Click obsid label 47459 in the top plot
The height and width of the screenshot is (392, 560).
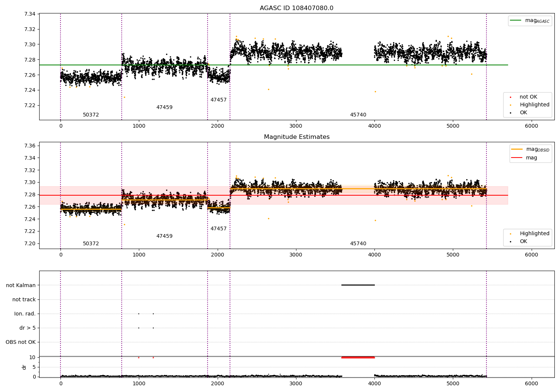(164, 108)
